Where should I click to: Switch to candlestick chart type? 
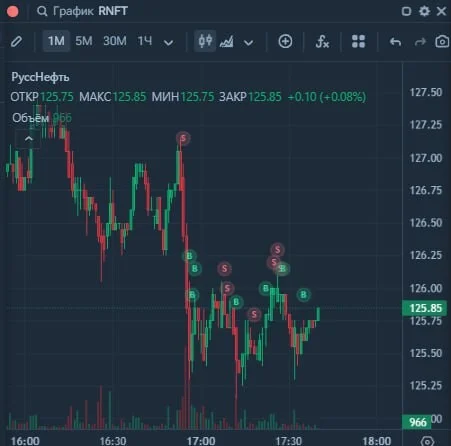point(205,41)
